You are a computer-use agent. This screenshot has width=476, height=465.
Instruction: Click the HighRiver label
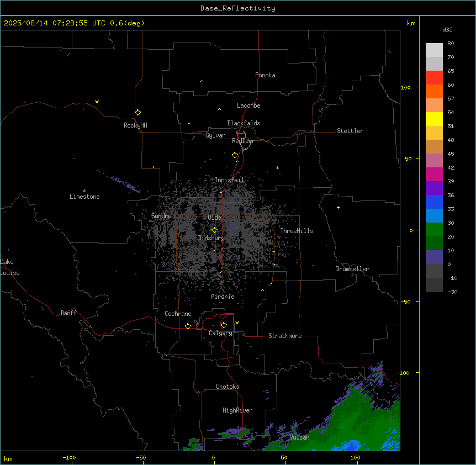pyautogui.click(x=237, y=410)
